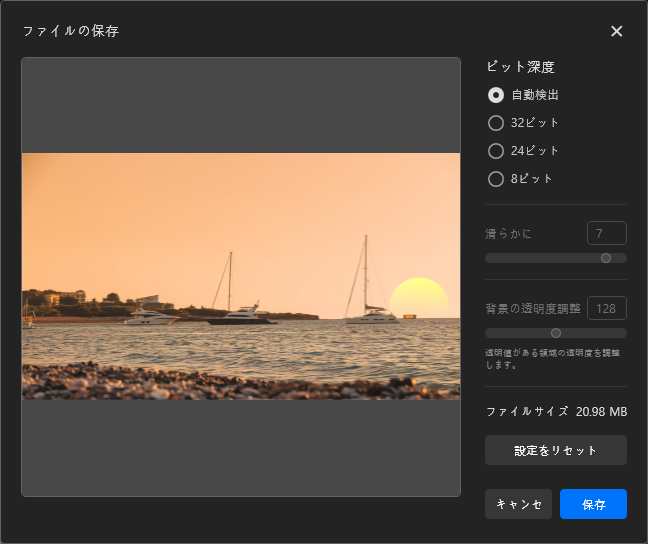Image resolution: width=648 pixels, height=544 pixels.
Task: Click the 背景の透明度調整 slider handle
Action: [x=556, y=333]
